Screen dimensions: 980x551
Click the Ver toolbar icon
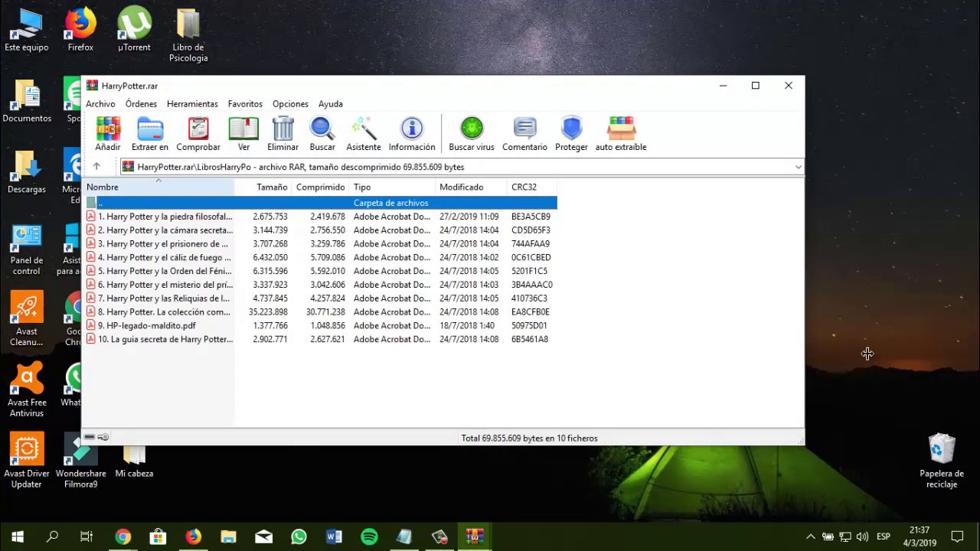click(x=243, y=134)
